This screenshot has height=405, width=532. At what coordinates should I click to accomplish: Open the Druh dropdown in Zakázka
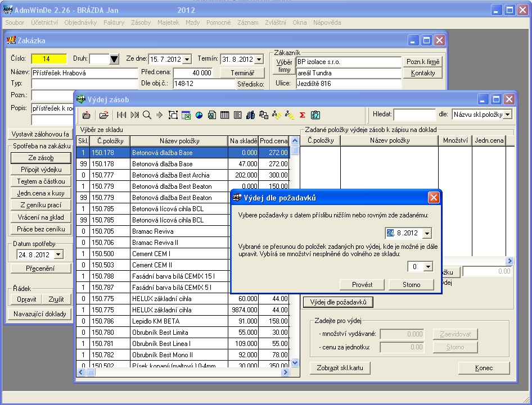[x=114, y=60]
